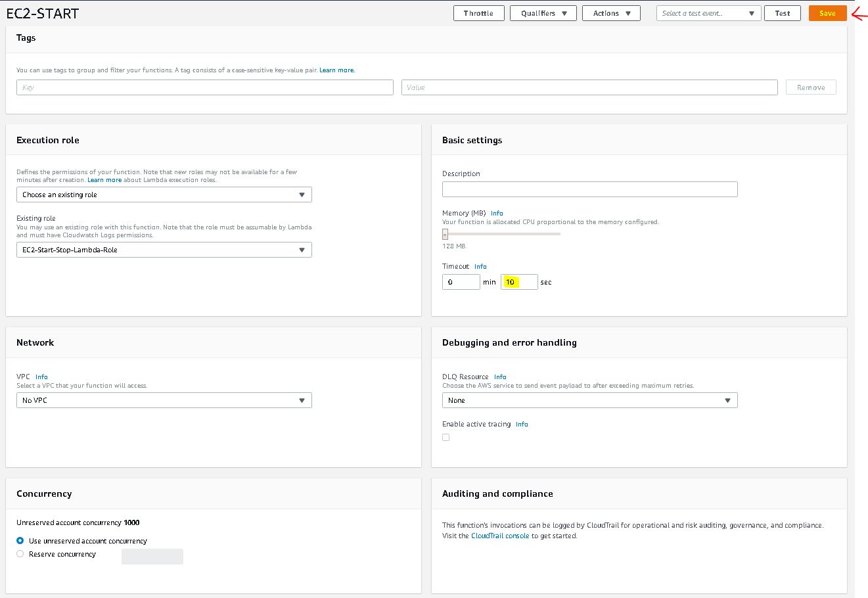
Task: Click the Description text field
Action: tap(589, 189)
